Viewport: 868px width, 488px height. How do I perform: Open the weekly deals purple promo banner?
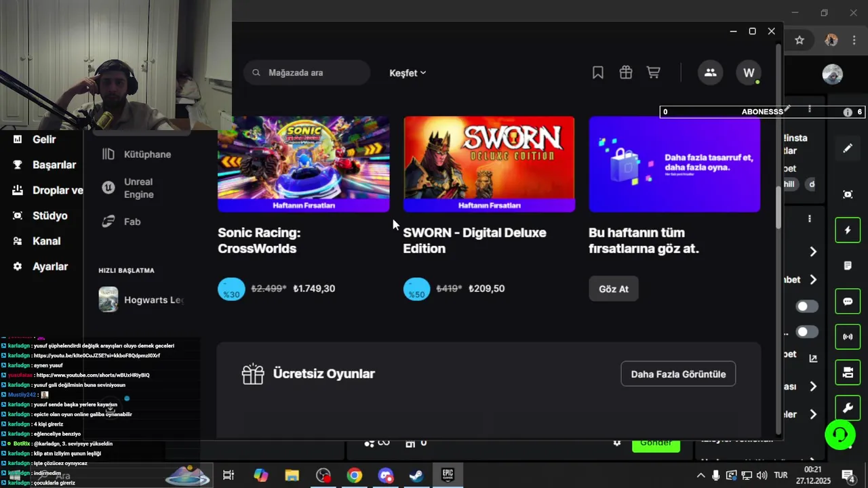pos(675,163)
